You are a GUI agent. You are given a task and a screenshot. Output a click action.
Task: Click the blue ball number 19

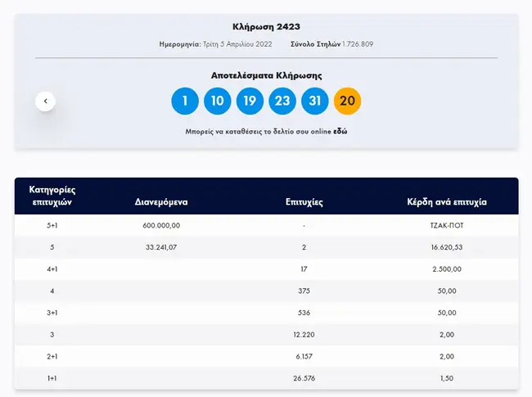click(x=250, y=101)
